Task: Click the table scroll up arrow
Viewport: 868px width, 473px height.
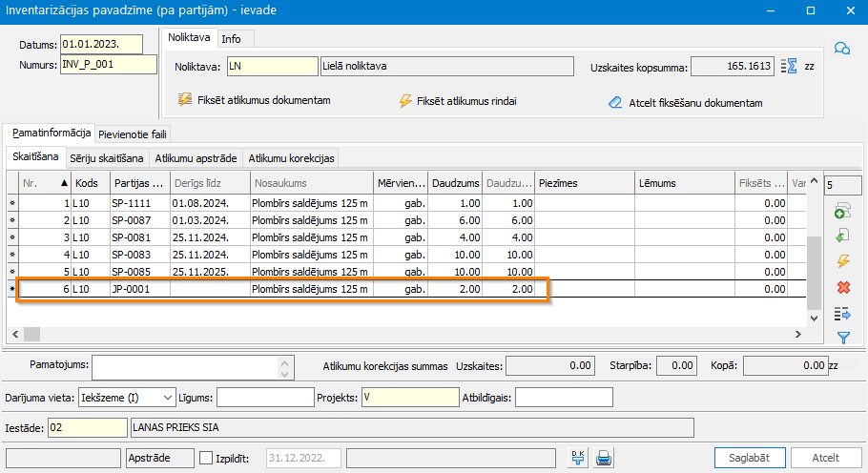Action: [x=814, y=180]
